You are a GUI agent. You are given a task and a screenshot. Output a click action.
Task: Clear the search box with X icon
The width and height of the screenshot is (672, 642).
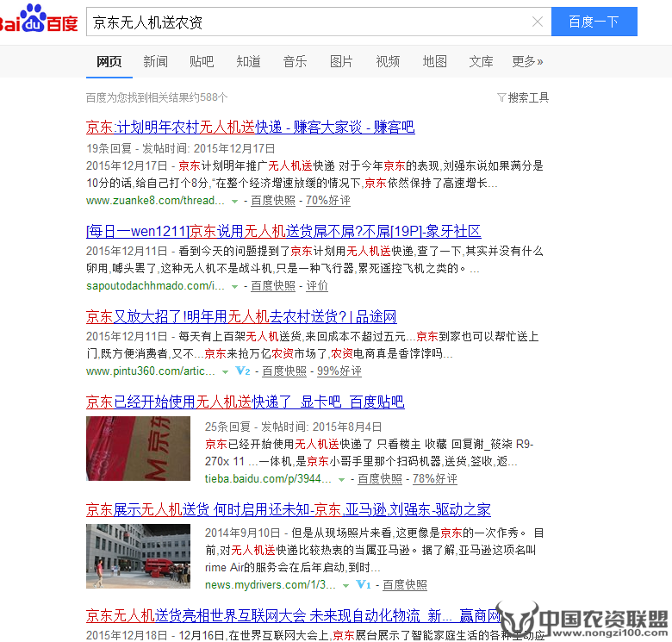[537, 22]
